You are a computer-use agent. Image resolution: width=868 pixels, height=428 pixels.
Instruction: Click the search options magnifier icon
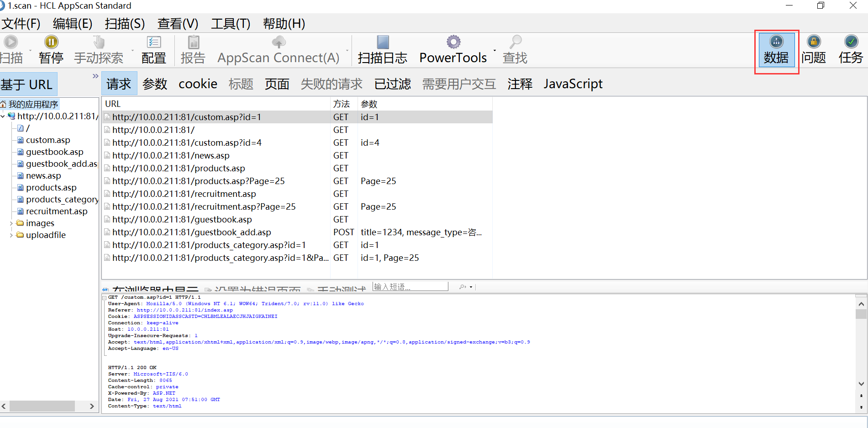tap(463, 287)
